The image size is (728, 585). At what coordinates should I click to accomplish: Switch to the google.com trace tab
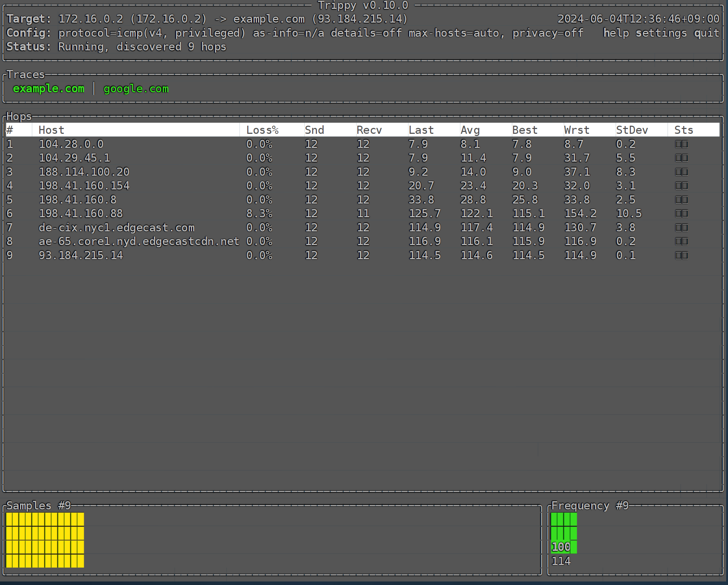[x=136, y=89]
